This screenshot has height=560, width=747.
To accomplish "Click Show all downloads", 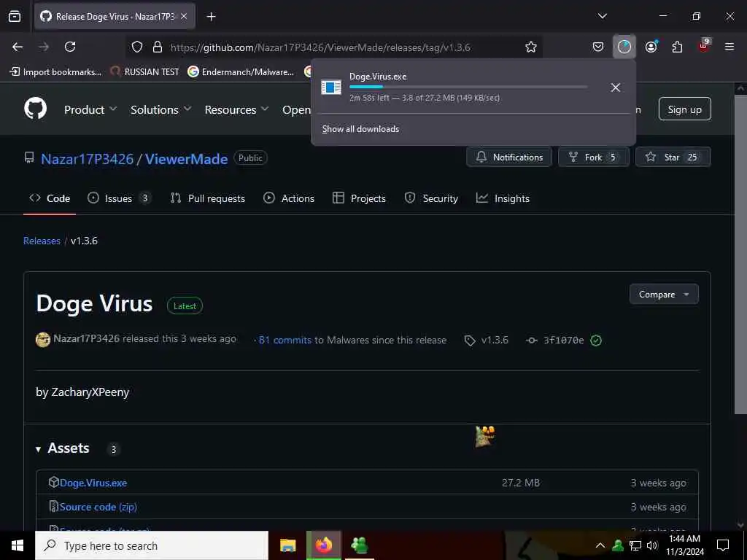I will coord(360,129).
